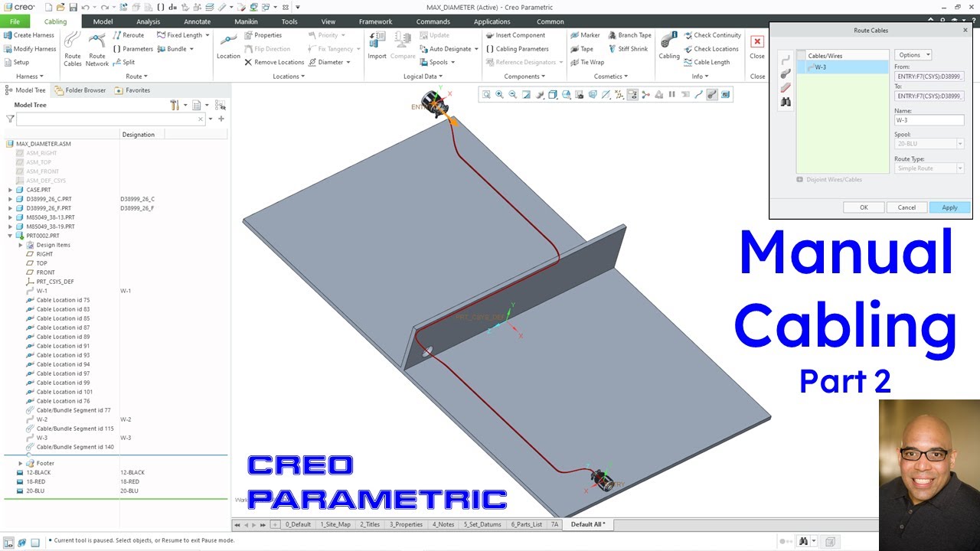Screen dimensions: 980x551
Task: Toggle the perspective view icon in graphics toolbar
Action: coord(592,95)
